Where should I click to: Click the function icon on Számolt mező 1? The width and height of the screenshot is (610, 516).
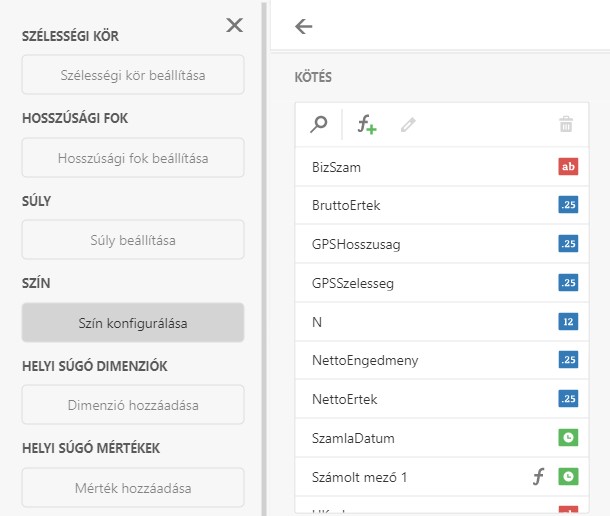coord(537,477)
